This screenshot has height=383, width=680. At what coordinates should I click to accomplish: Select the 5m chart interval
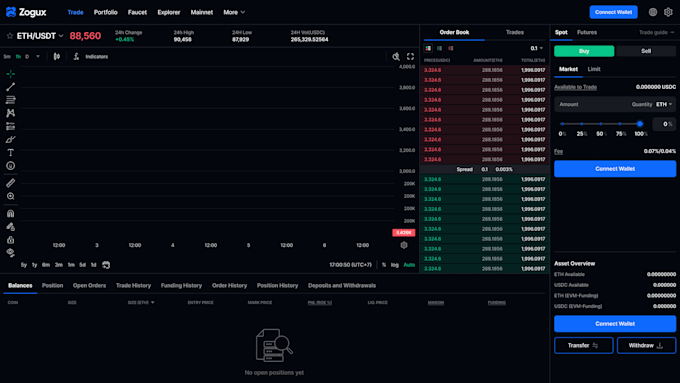click(x=7, y=56)
